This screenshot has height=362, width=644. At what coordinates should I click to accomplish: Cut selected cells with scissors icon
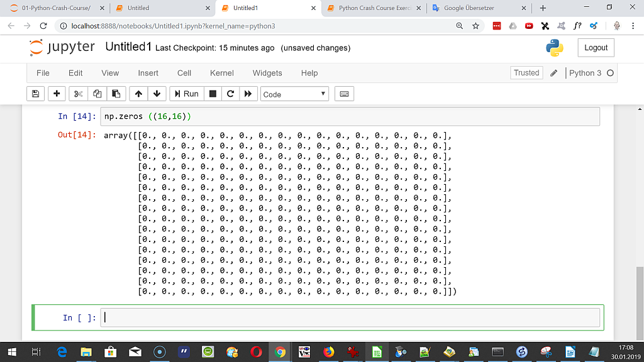click(78, 94)
